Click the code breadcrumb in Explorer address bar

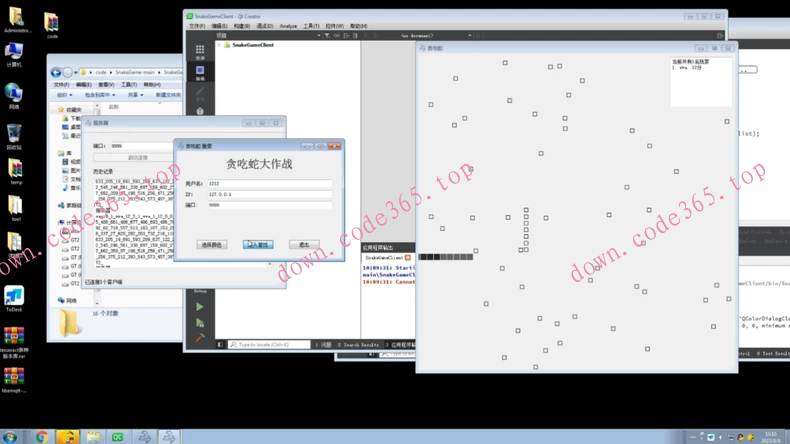[x=101, y=73]
